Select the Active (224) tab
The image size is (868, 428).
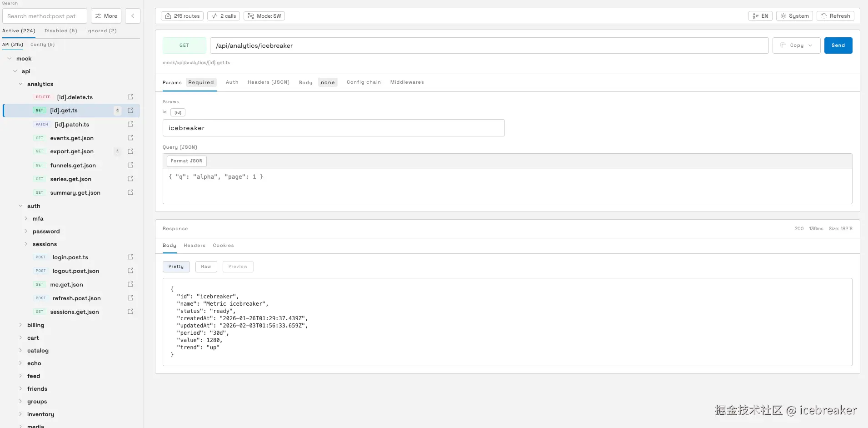[19, 31]
